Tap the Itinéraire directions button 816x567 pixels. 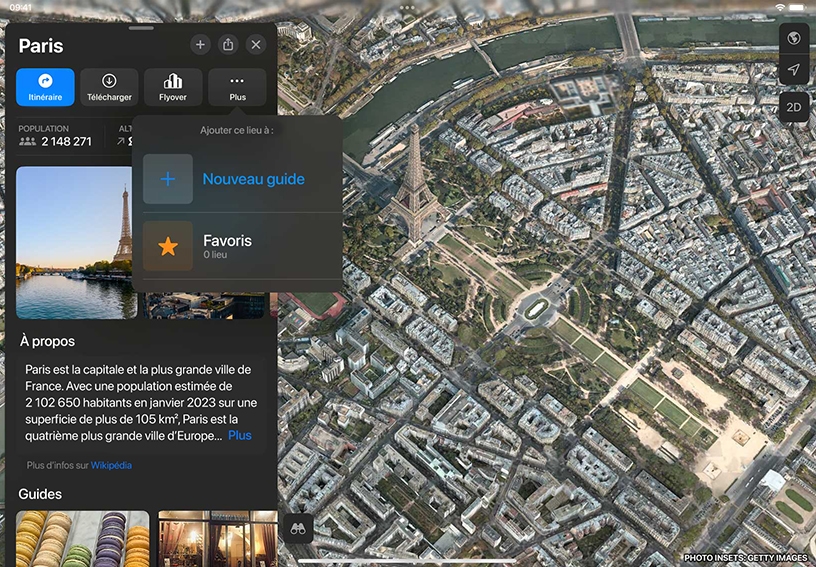point(45,87)
